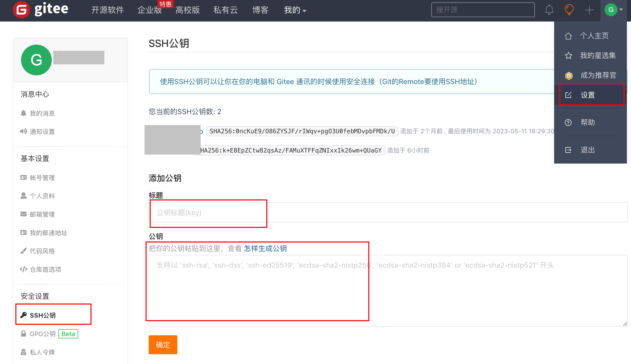
Task: Open 企业版 in the top navigation
Action: [149, 10]
